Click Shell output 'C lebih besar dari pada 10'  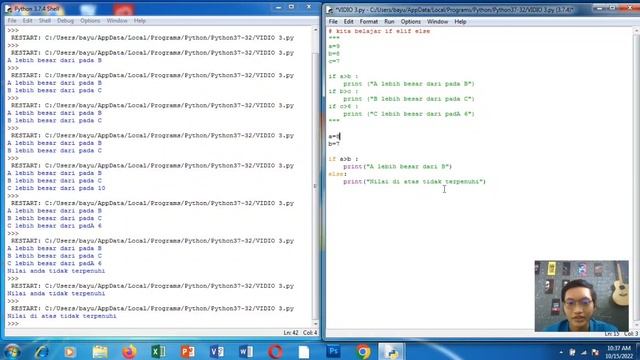(x=56, y=188)
